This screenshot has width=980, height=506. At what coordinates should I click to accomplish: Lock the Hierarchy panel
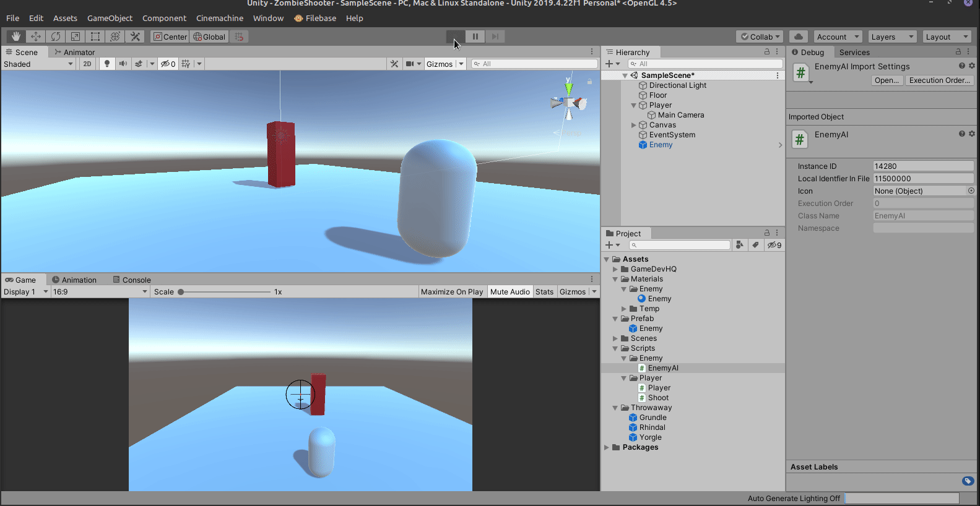coord(767,52)
